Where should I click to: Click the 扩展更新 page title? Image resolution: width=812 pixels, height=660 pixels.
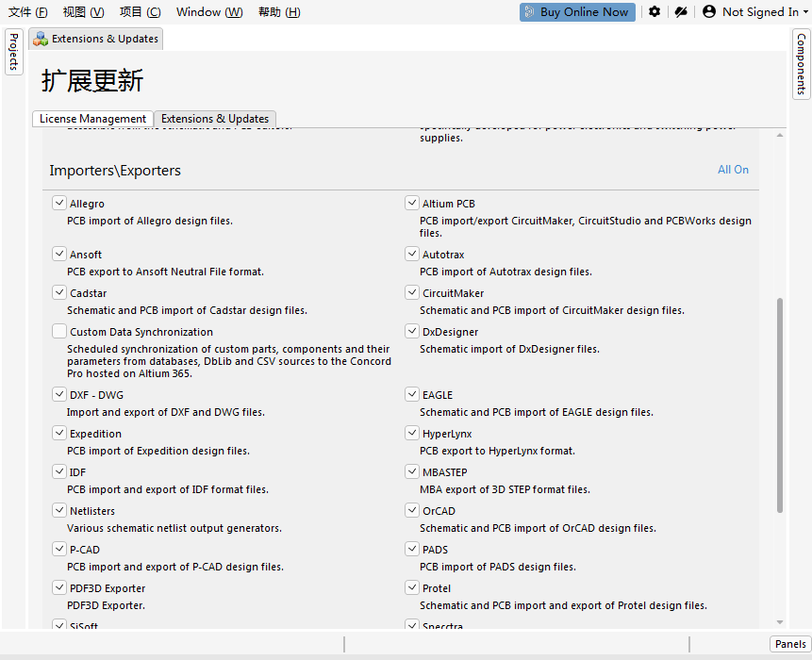[92, 81]
